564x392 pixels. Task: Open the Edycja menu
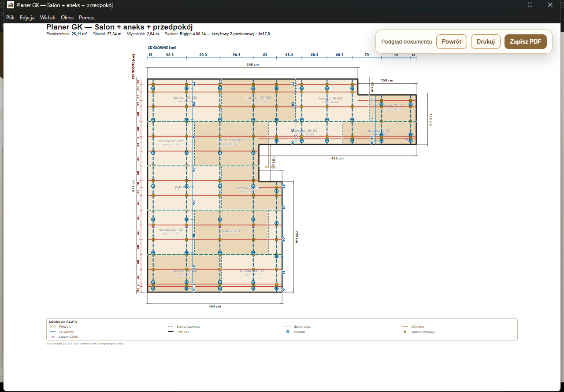[27, 18]
